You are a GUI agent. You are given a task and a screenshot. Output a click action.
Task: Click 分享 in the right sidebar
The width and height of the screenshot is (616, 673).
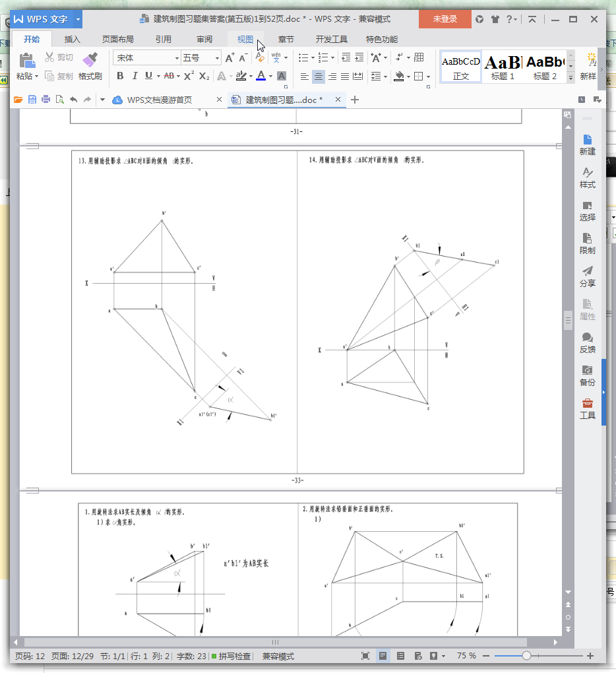click(x=587, y=277)
